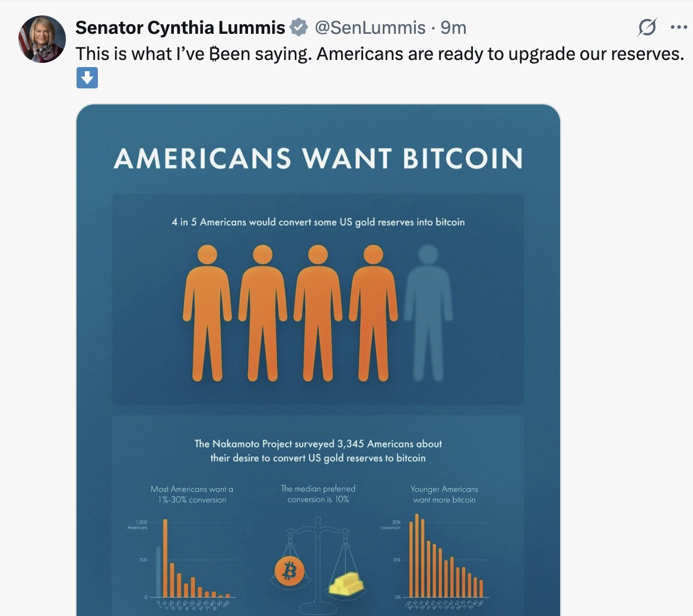Open the more options ellipsis menu
Viewport: 693px width, 616px height.
pyautogui.click(x=678, y=27)
